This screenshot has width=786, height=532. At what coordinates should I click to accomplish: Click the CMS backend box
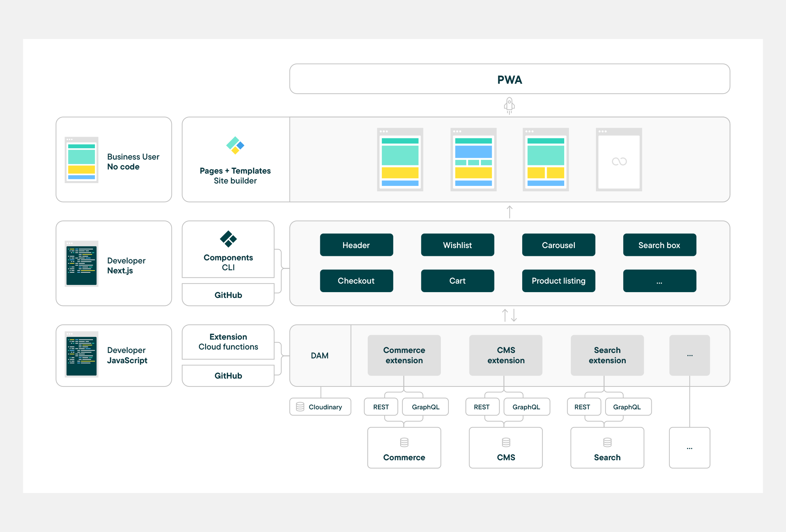point(506,448)
